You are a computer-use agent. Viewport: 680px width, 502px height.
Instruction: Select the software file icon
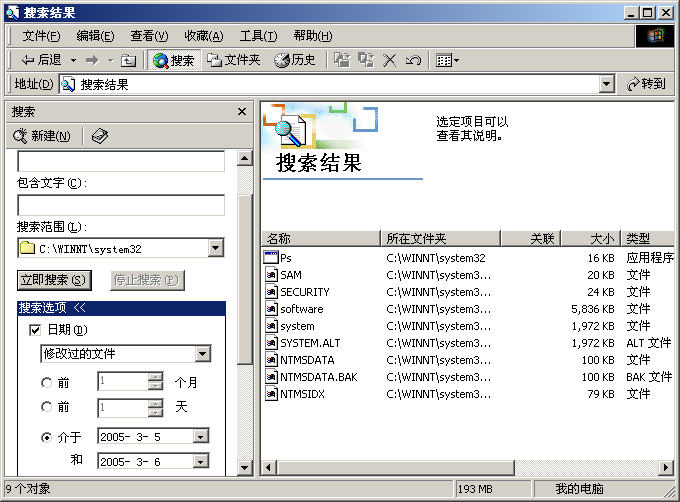271,309
